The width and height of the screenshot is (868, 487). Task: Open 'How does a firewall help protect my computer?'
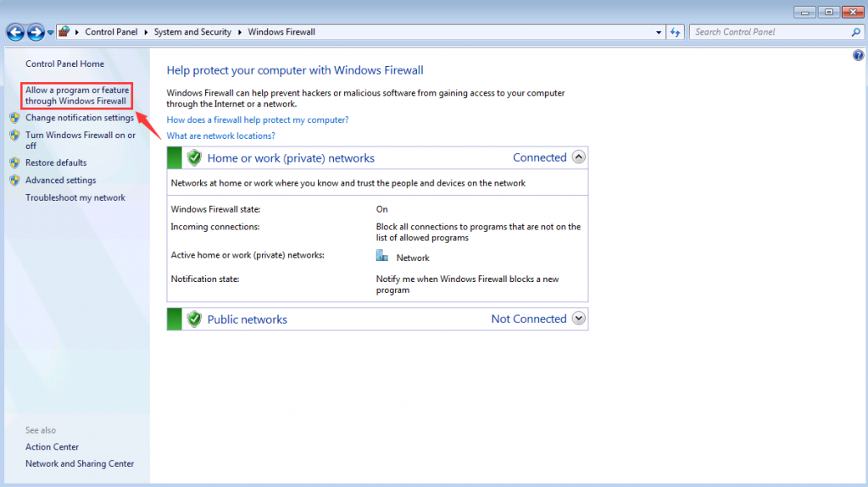tap(258, 119)
